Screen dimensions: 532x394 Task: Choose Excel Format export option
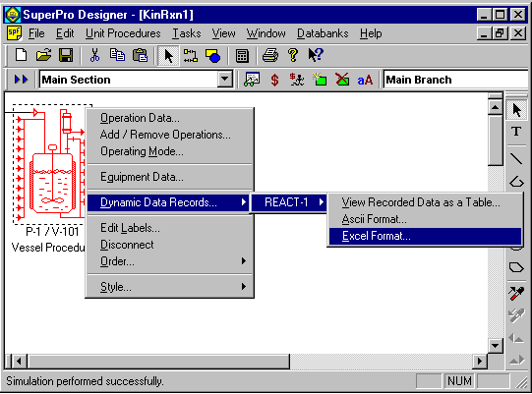(425, 236)
